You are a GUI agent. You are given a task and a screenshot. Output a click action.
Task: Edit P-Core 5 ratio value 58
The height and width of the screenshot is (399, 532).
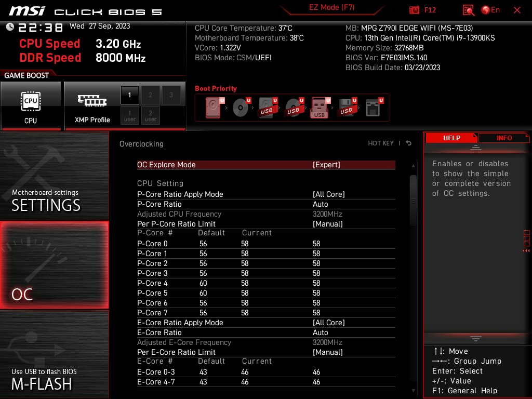316,293
